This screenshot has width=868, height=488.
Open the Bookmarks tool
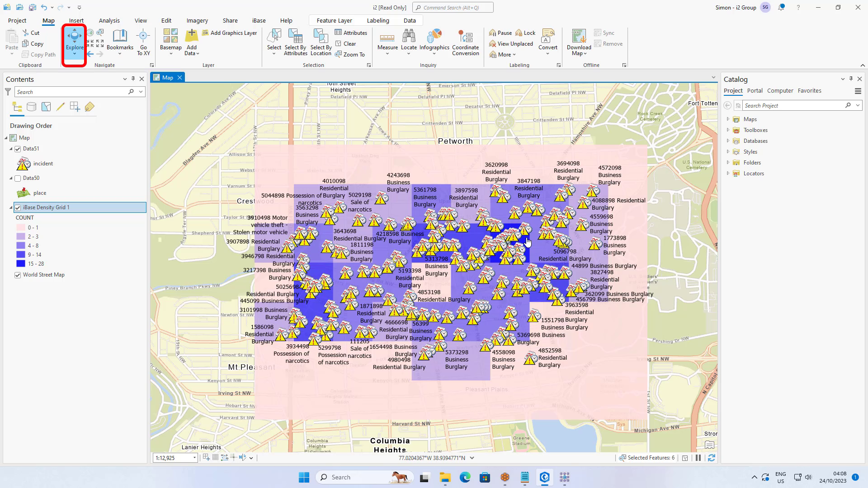pos(120,41)
